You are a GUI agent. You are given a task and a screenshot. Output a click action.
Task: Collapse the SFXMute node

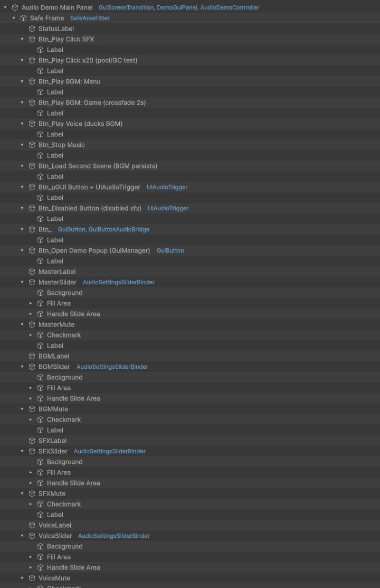pyautogui.click(x=22, y=493)
